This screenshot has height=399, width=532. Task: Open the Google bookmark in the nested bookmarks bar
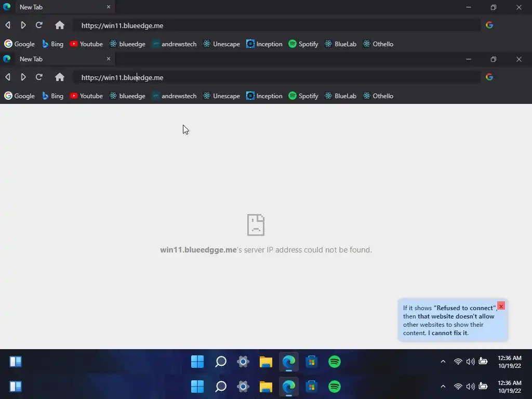[20, 96]
